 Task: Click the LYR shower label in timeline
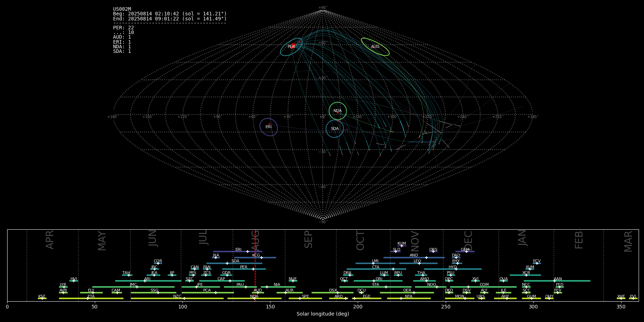[x=63, y=285]
